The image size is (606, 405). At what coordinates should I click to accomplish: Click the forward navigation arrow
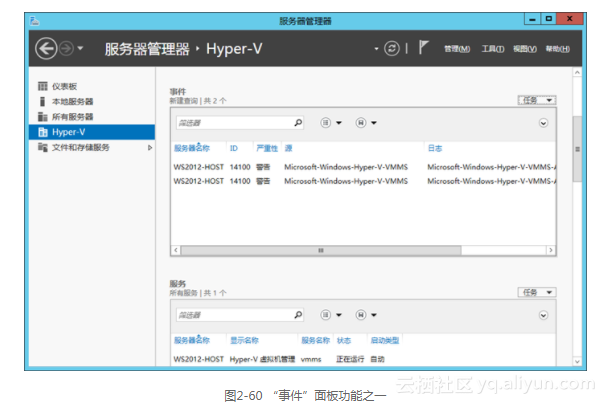(x=66, y=49)
